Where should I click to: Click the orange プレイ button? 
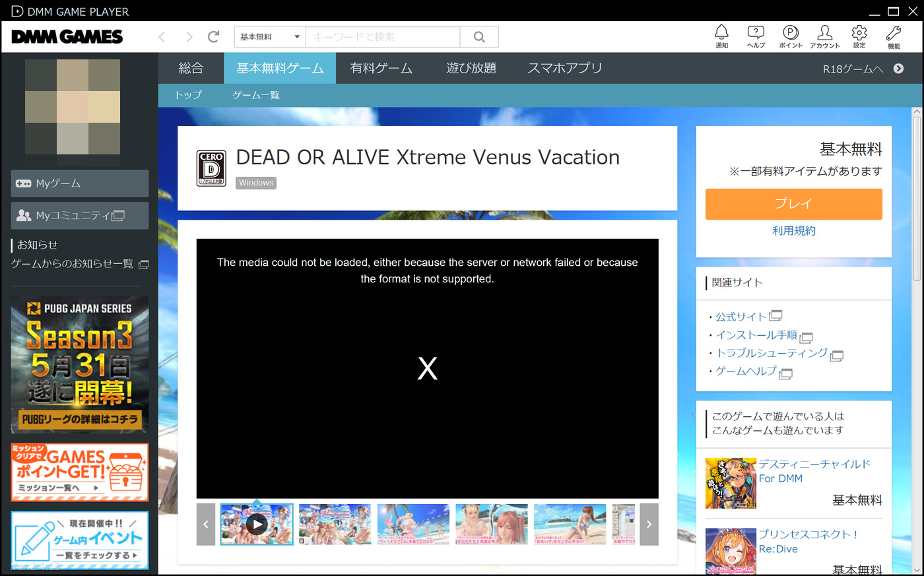coord(793,204)
